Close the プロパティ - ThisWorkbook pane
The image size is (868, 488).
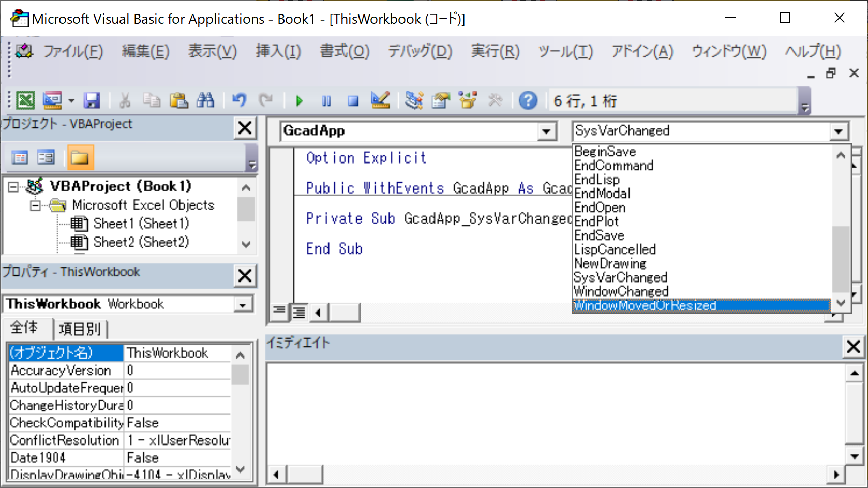pyautogui.click(x=245, y=276)
